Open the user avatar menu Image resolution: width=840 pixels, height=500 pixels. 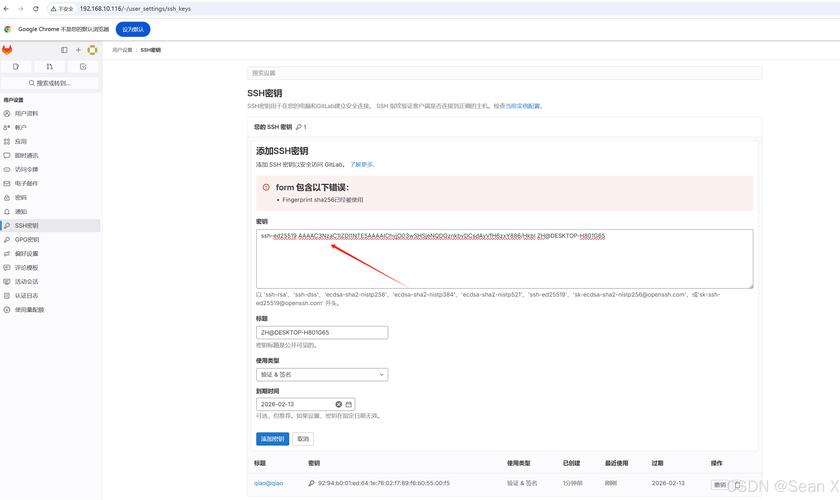coord(92,50)
